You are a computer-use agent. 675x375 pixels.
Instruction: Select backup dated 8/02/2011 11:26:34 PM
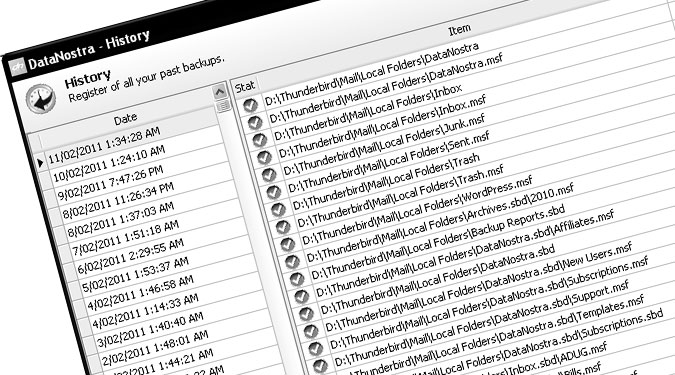click(x=118, y=201)
